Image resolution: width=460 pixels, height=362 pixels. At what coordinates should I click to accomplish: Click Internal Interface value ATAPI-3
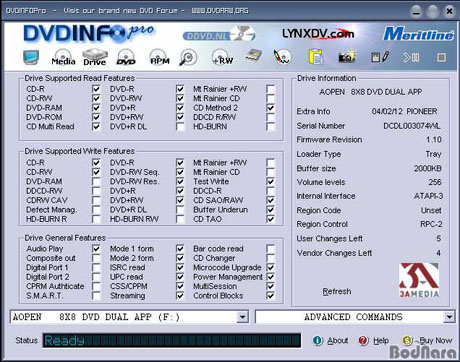coord(428,196)
